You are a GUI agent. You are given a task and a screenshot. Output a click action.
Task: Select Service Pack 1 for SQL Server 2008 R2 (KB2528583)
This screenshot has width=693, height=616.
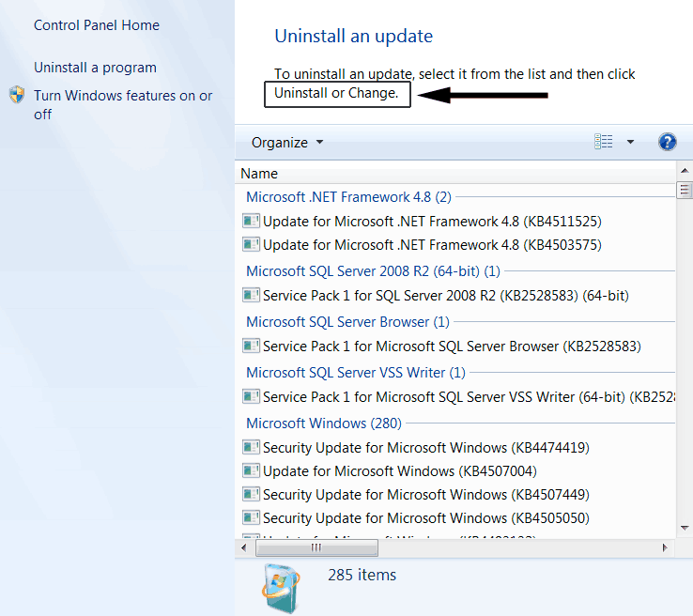(x=445, y=295)
